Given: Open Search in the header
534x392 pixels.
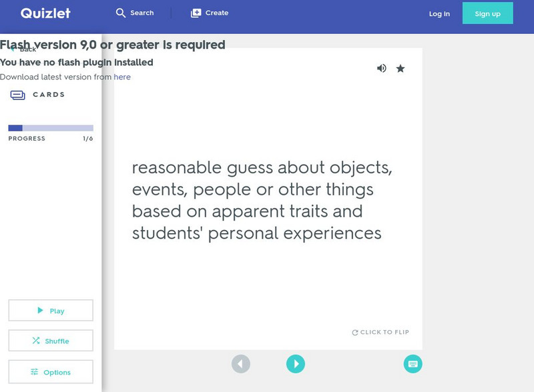Looking at the screenshot, I should click(x=135, y=13).
